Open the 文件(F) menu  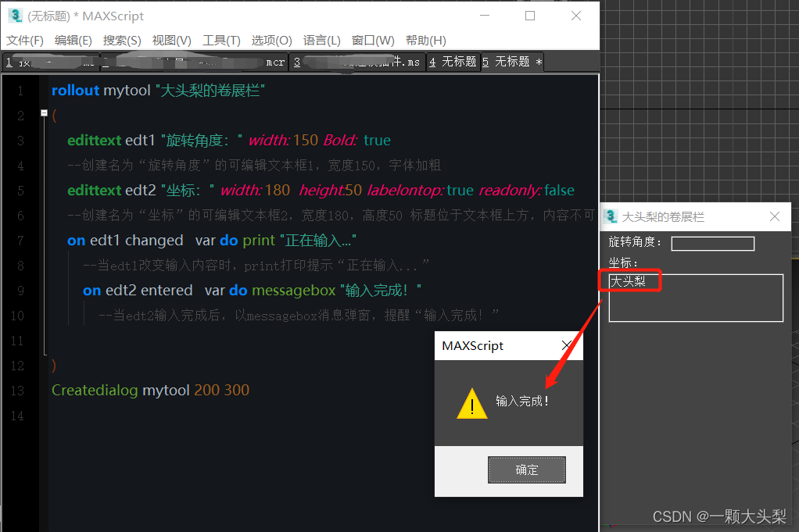pyautogui.click(x=24, y=41)
